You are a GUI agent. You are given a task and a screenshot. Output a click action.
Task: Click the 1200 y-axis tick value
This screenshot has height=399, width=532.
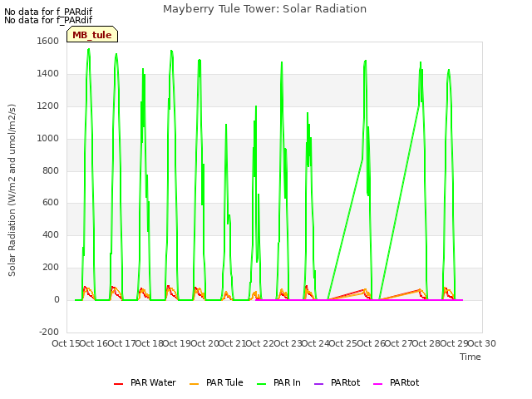point(48,106)
